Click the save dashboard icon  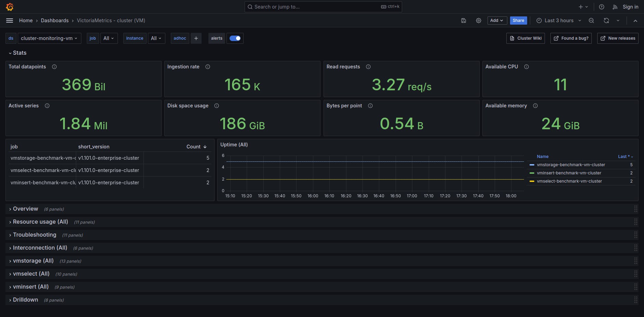pos(463,21)
